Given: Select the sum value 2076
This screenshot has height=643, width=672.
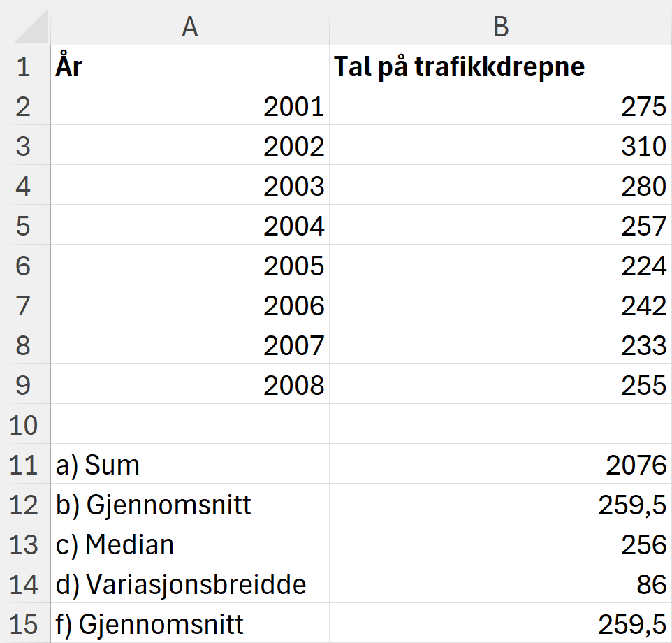Looking at the screenshot, I should [x=499, y=465].
